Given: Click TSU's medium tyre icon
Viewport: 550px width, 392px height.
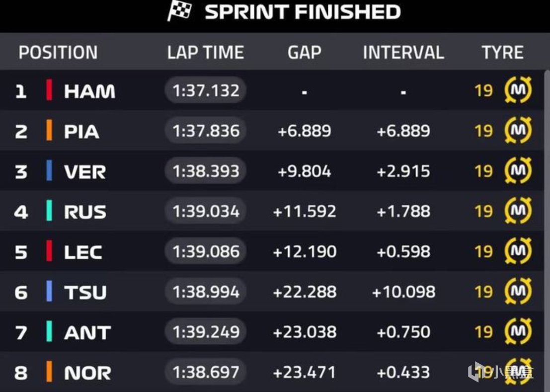Looking at the screenshot, I should (x=518, y=292).
